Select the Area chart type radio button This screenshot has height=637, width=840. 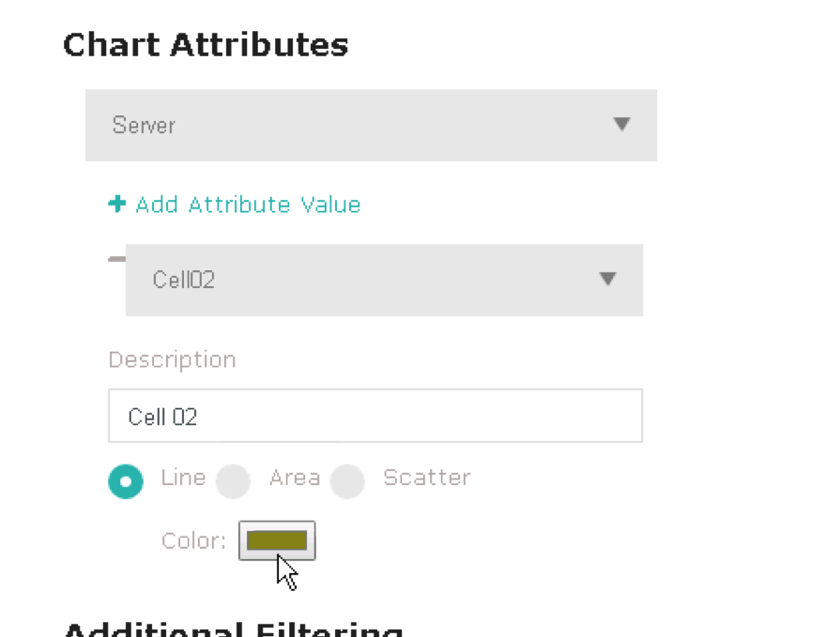[233, 481]
